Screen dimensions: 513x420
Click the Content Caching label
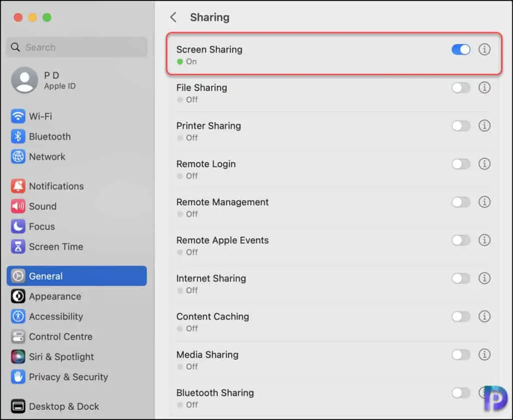212,317
